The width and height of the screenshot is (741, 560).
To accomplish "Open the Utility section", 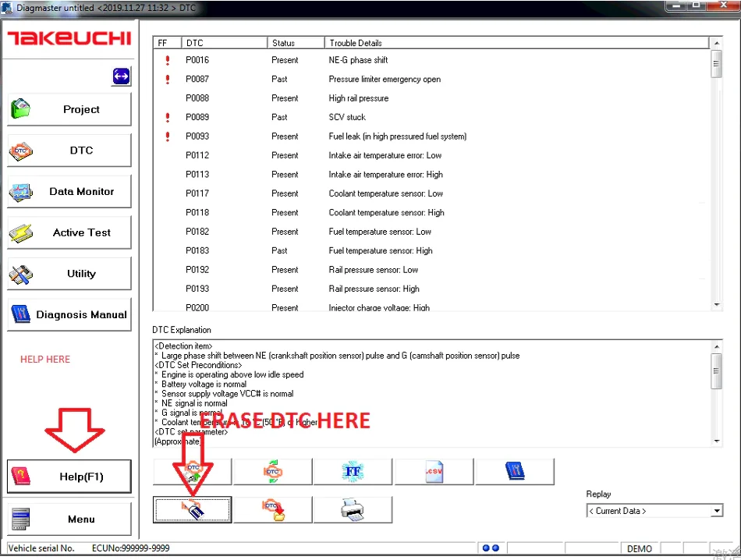I will 69,274.
